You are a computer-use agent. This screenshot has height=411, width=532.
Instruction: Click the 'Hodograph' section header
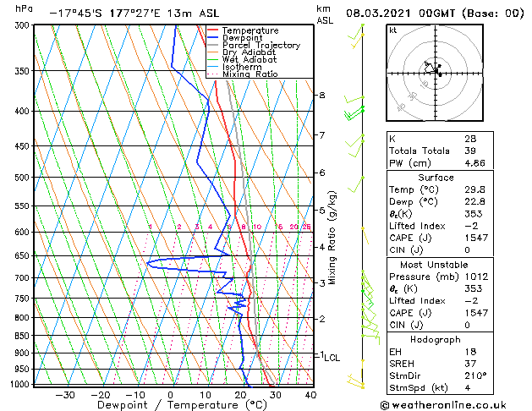click(436, 340)
